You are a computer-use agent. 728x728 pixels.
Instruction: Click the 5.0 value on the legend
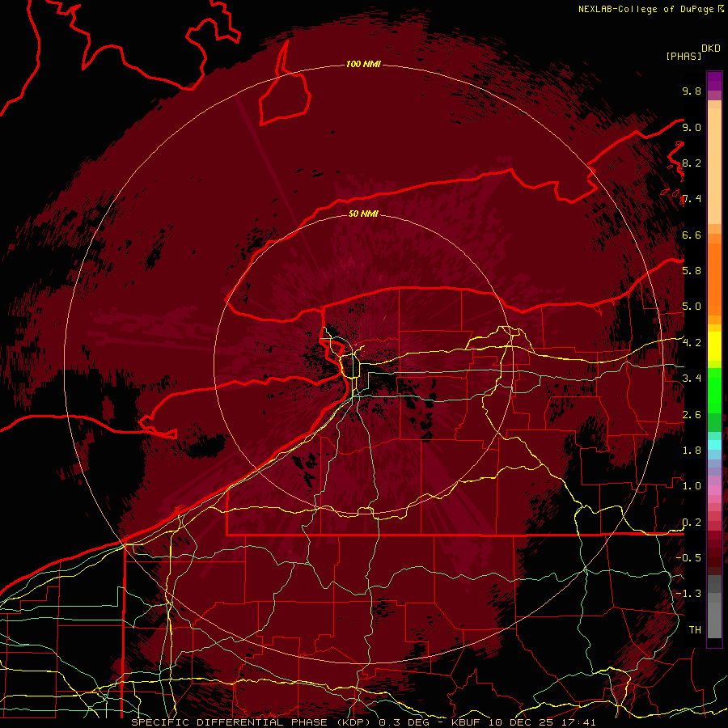pos(692,307)
